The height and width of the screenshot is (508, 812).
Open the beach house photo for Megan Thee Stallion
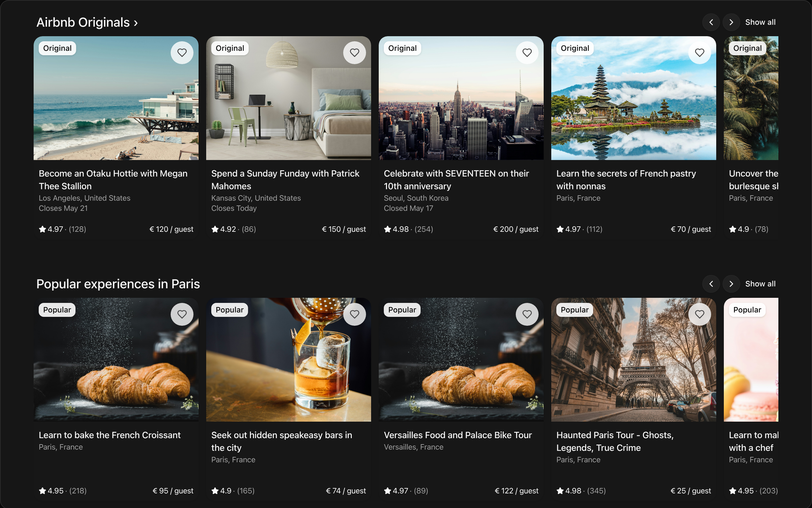pos(116,98)
